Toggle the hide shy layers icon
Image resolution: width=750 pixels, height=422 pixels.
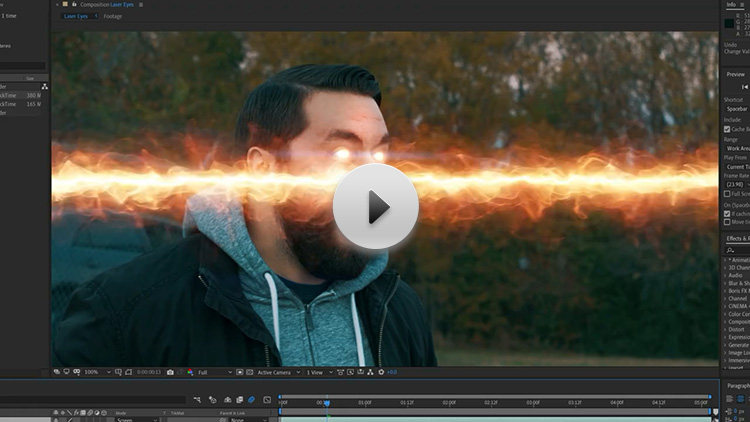tap(228, 400)
